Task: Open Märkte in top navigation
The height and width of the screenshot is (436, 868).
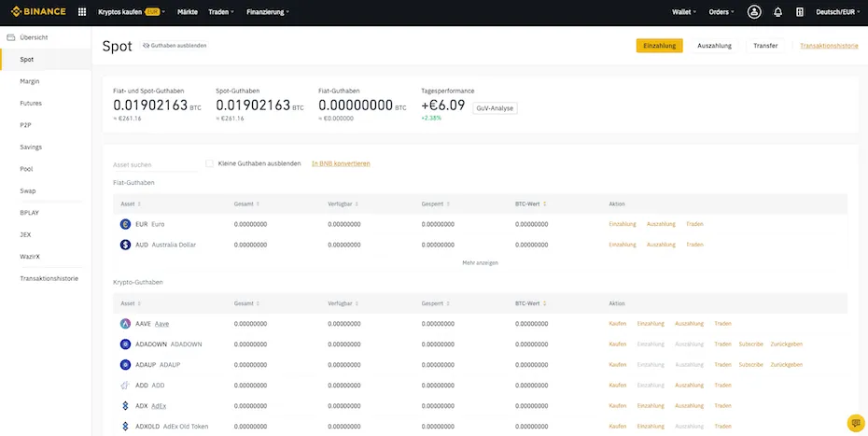Action: (x=187, y=11)
